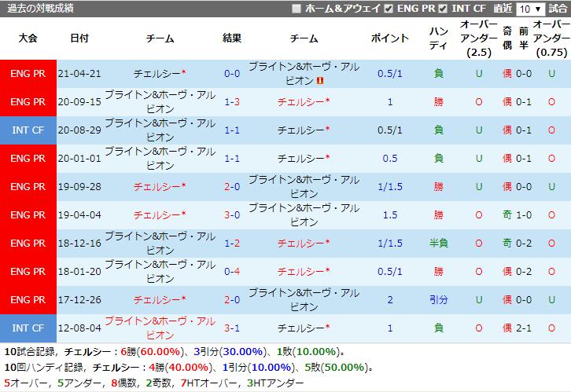This screenshot has height=392, width=571.
Task: Select the red チェルシー away team on 18-12-16
Action: click(x=304, y=244)
